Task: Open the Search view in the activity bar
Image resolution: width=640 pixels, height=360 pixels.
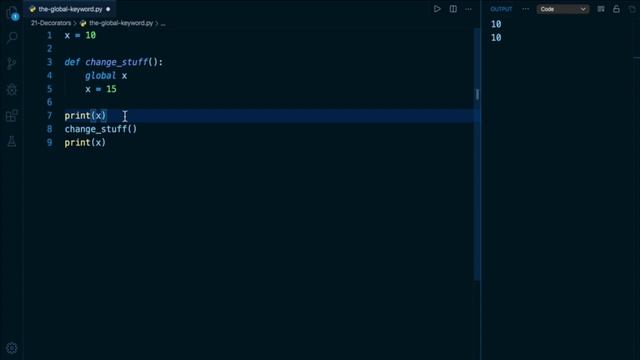Action: click(12, 38)
